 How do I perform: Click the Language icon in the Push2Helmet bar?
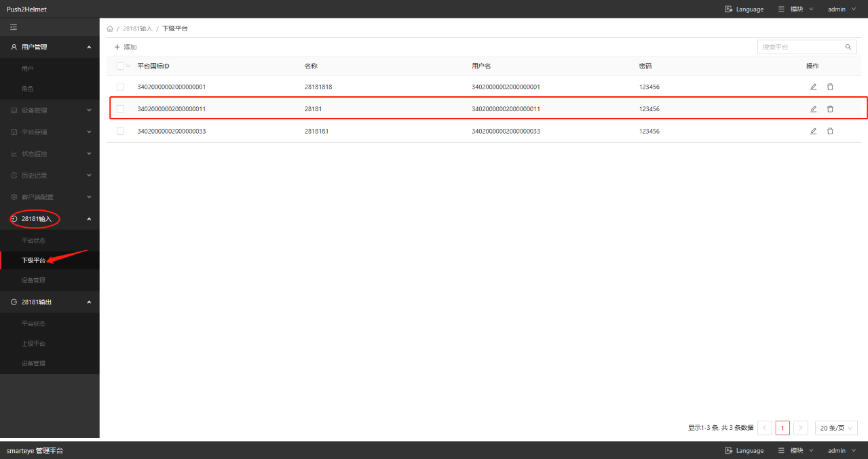pyautogui.click(x=729, y=9)
